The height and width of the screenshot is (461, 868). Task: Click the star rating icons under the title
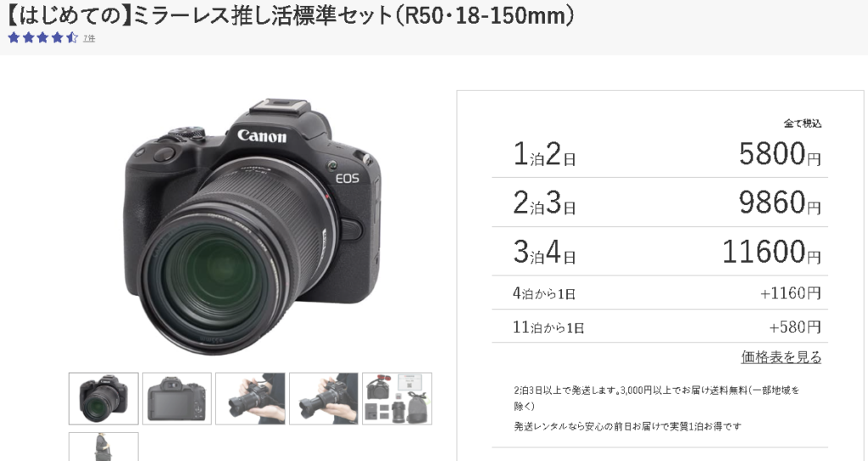point(43,37)
